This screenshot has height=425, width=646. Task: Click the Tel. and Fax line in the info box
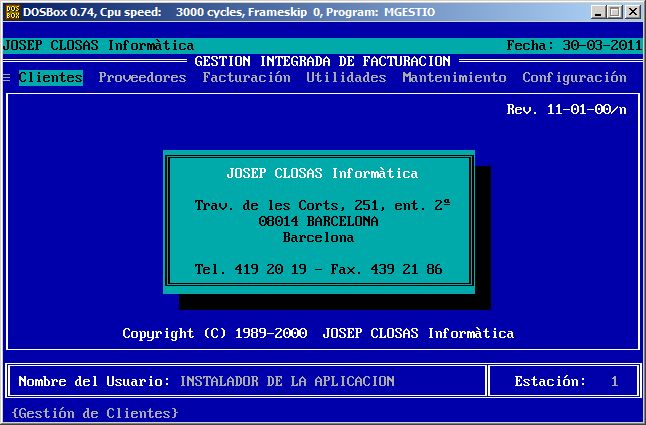318,270
